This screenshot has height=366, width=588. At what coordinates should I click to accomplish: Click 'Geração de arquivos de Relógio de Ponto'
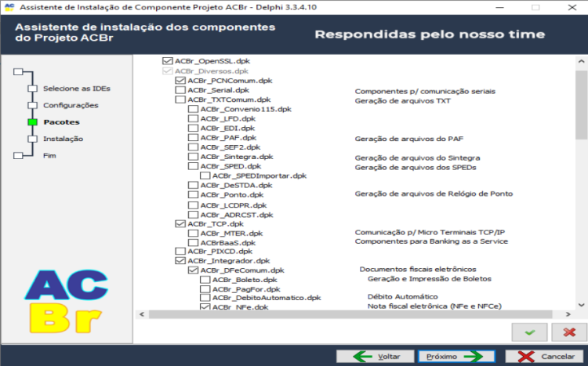tap(434, 194)
